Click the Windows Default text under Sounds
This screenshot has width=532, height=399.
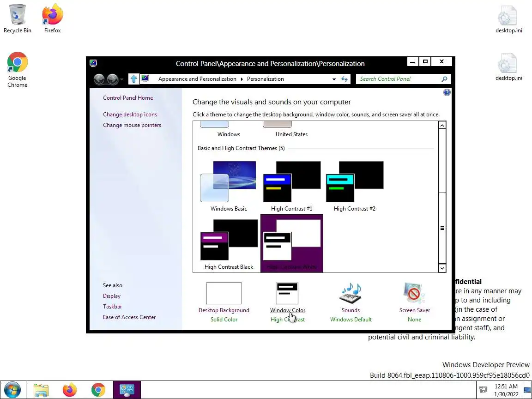[x=351, y=319]
